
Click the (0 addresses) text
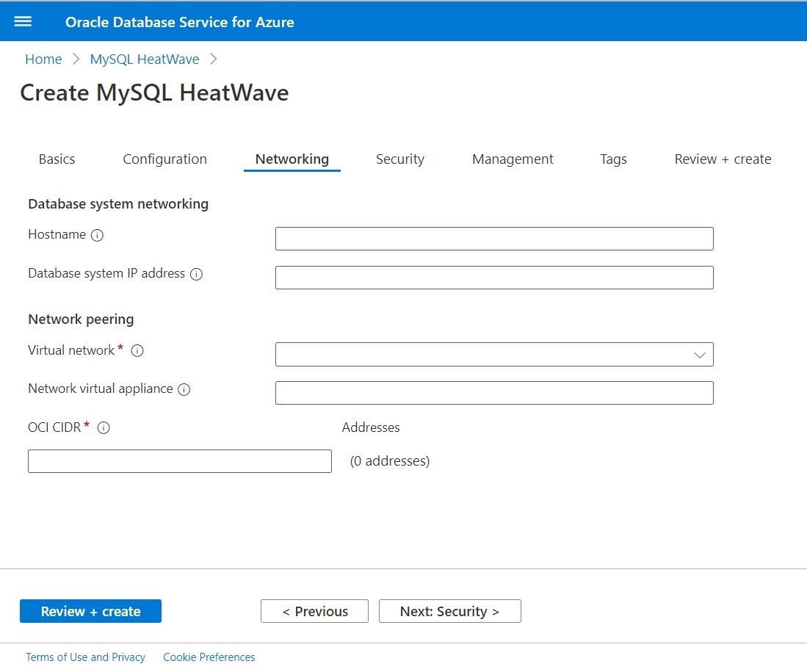(390, 461)
